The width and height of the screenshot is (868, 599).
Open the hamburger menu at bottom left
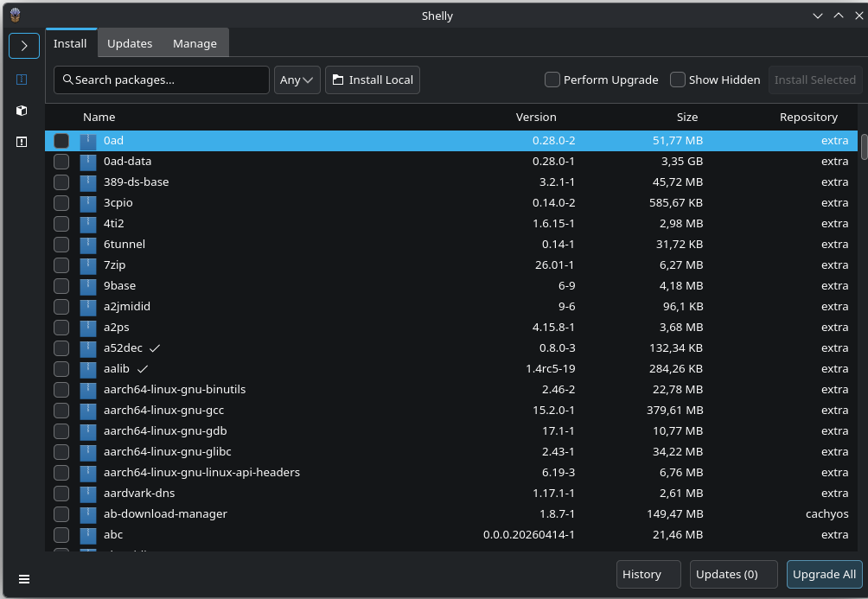(24, 579)
